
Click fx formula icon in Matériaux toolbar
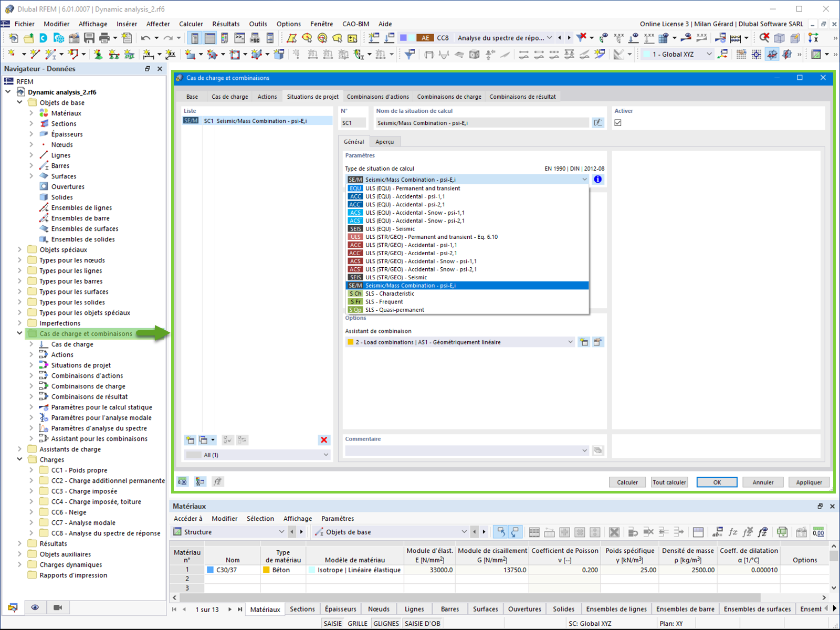point(733,532)
